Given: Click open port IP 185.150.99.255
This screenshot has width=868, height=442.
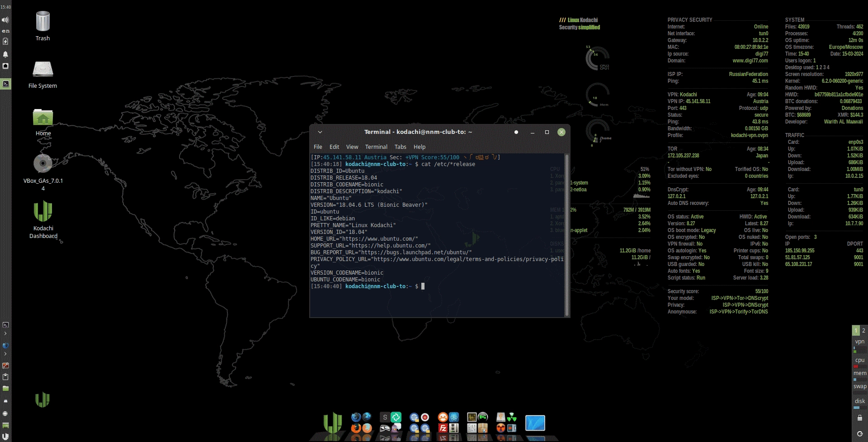Looking at the screenshot, I should [x=799, y=251].
